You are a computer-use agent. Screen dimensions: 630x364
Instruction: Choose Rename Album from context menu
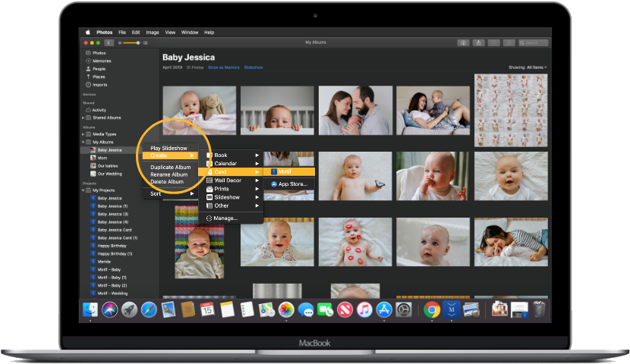[170, 174]
